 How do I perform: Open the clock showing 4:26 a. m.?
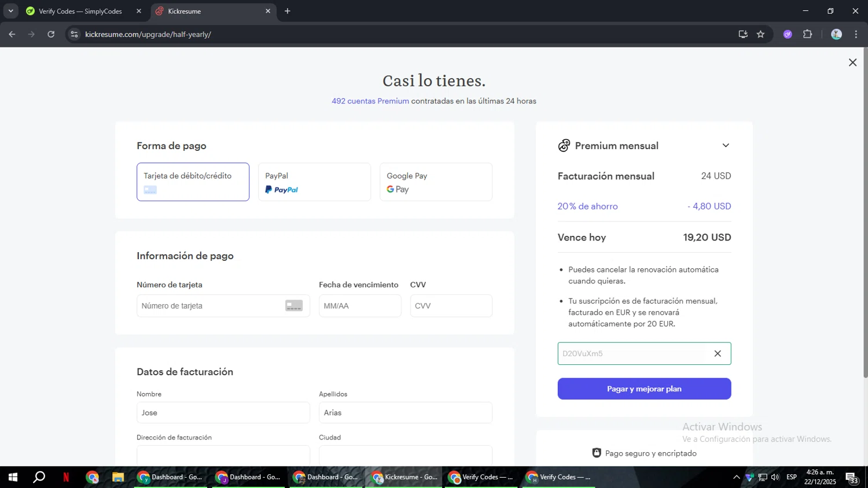[820, 477]
